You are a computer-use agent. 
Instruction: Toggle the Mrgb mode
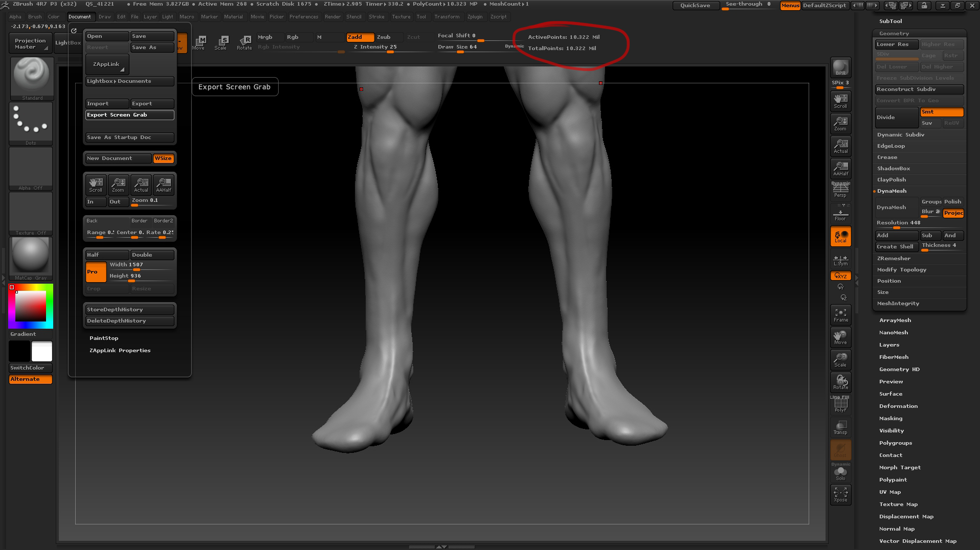click(270, 37)
